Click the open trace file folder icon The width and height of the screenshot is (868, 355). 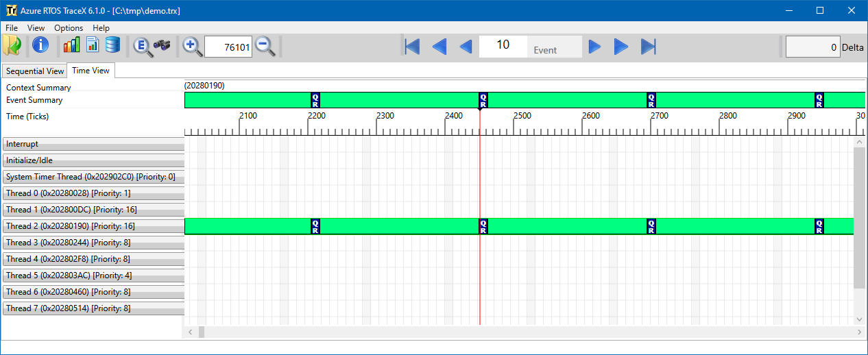point(12,46)
